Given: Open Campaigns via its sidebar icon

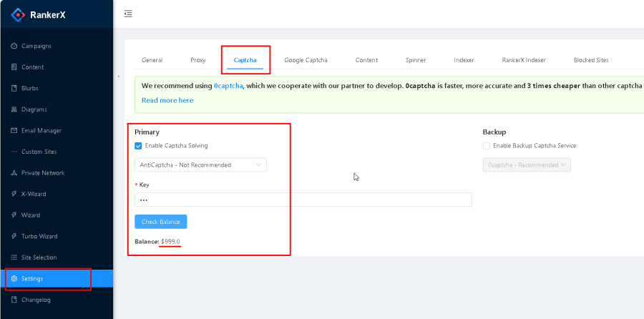Looking at the screenshot, I should [x=14, y=46].
